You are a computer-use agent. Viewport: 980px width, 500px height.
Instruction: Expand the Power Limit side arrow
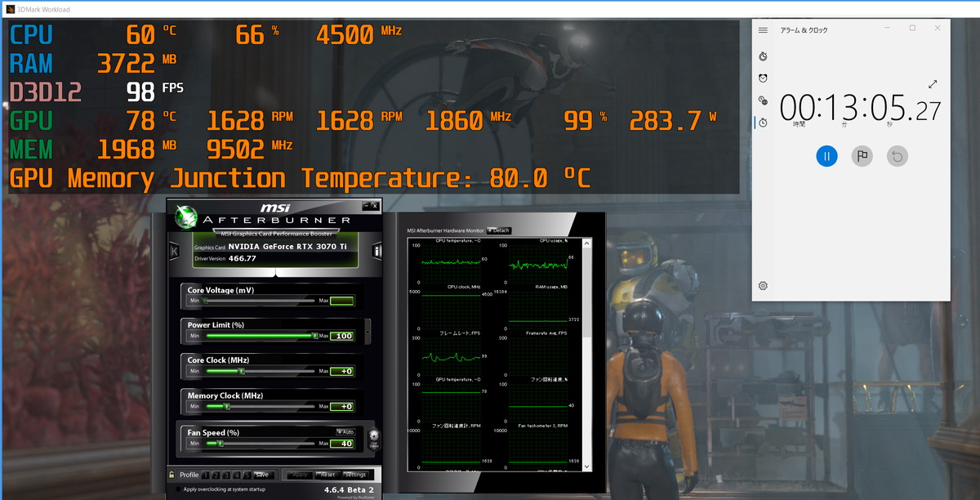367,330
